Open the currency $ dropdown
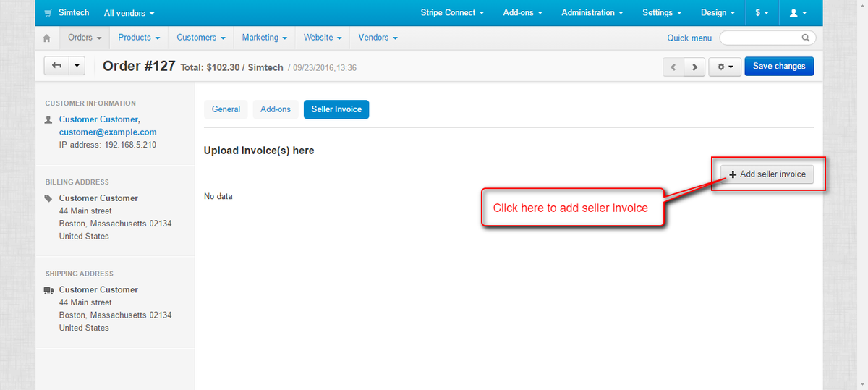The width and height of the screenshot is (868, 390). [x=761, y=13]
